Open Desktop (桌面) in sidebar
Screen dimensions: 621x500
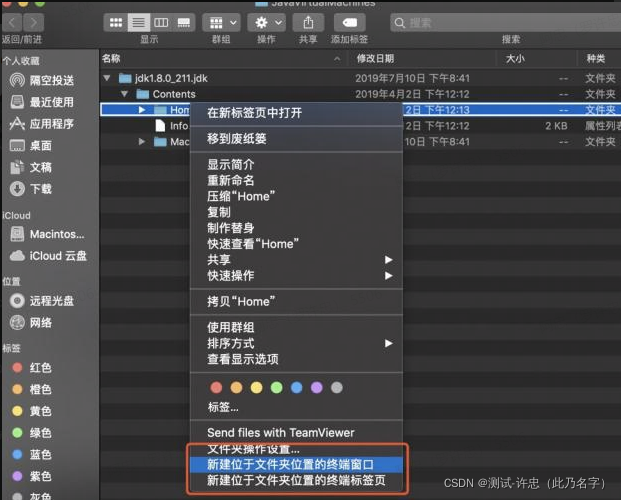point(31,146)
